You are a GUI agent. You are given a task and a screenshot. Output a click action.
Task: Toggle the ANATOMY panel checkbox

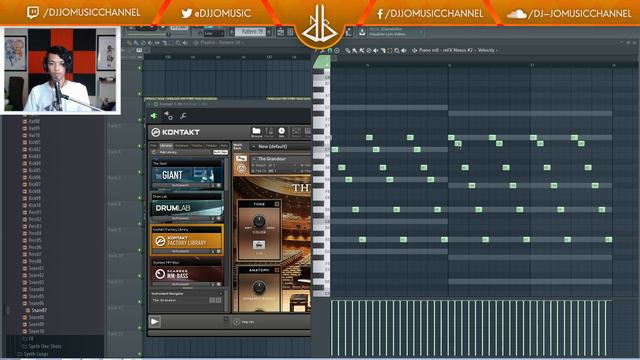[277, 270]
